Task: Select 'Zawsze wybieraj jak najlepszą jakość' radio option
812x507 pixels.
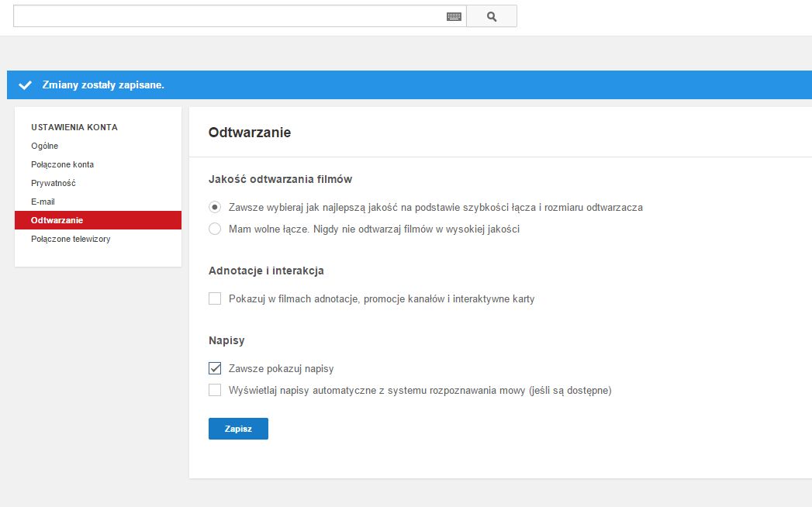Action: 214,207
